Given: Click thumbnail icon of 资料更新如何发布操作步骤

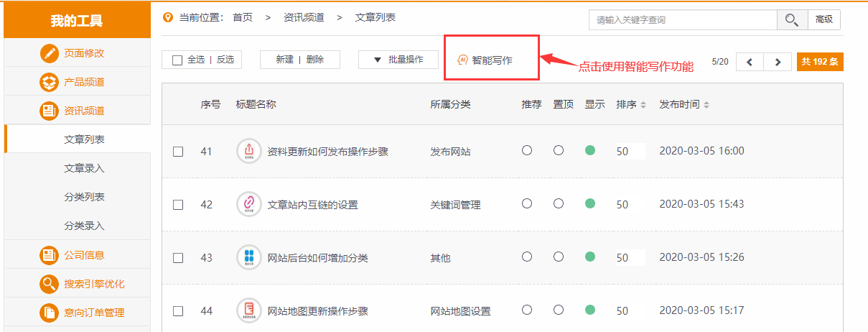Looking at the screenshot, I should point(249,151).
